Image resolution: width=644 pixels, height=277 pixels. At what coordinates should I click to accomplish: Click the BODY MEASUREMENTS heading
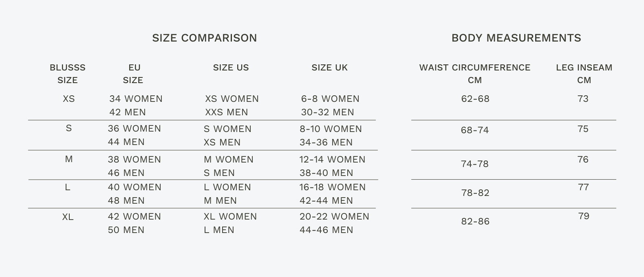516,38
